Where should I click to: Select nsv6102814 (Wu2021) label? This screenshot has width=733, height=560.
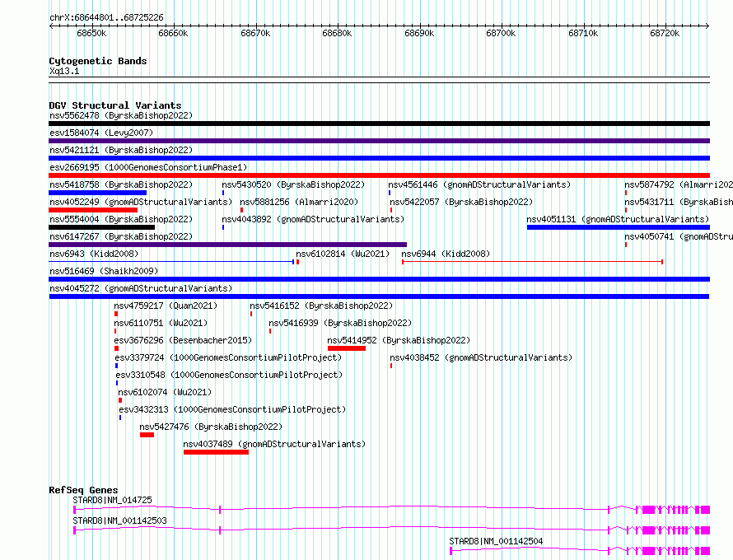coord(343,254)
